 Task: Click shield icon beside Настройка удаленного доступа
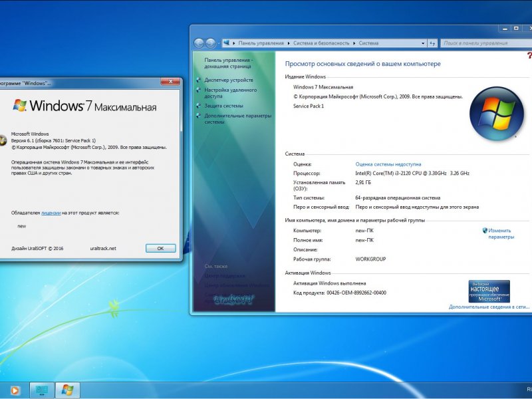point(198,90)
